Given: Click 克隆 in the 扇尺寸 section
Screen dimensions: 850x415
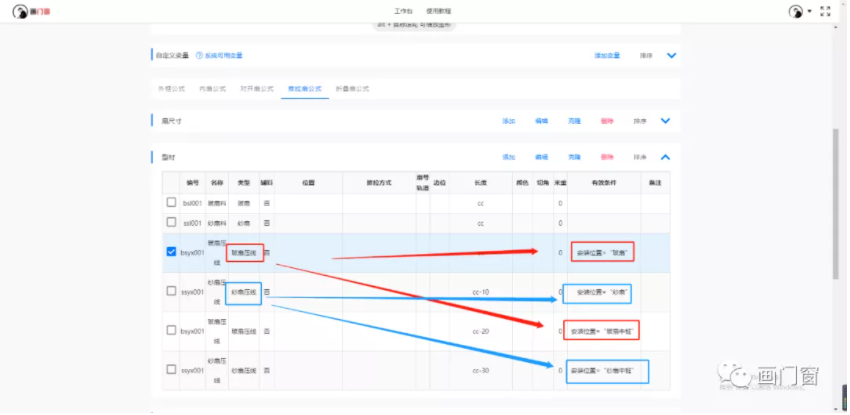Looking at the screenshot, I should (574, 121).
